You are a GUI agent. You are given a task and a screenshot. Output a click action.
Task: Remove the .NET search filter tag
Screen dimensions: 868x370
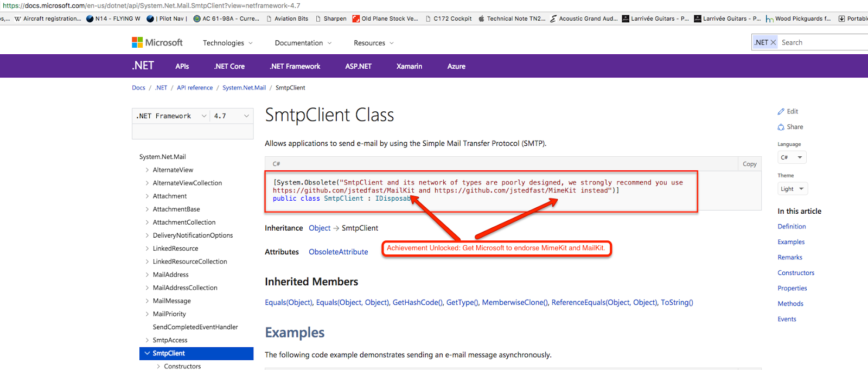click(773, 42)
